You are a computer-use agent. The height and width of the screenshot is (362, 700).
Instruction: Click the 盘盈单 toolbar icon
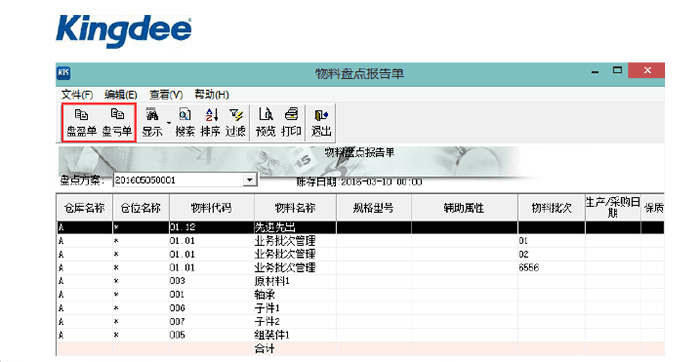pyautogui.click(x=81, y=123)
